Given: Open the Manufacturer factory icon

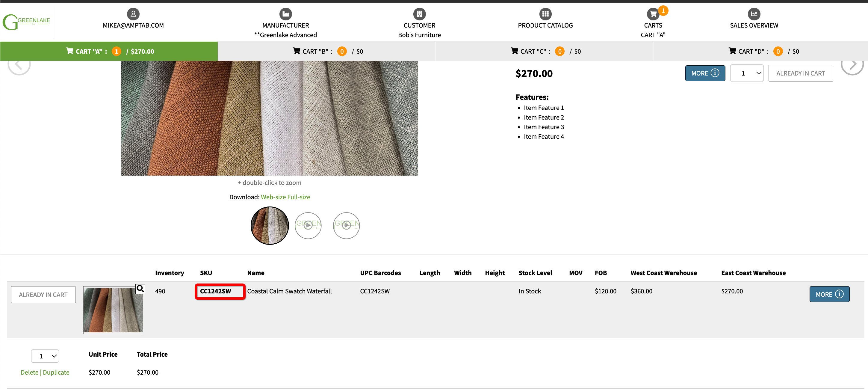Looking at the screenshot, I should click(285, 14).
